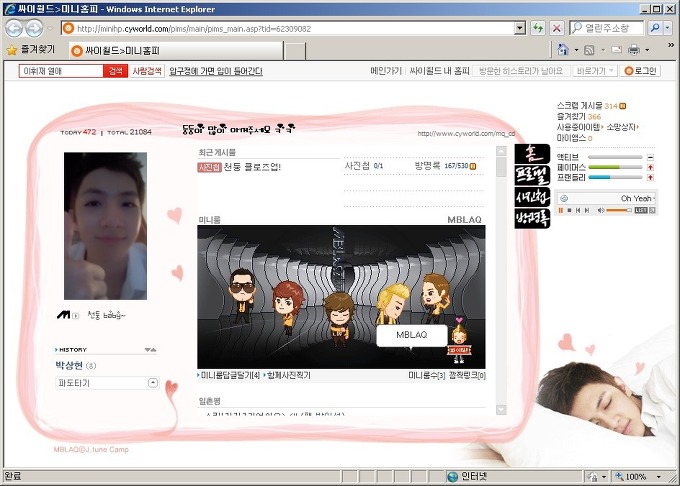Click the IE Home page icon
The height and width of the screenshot is (486, 680).
point(563,50)
